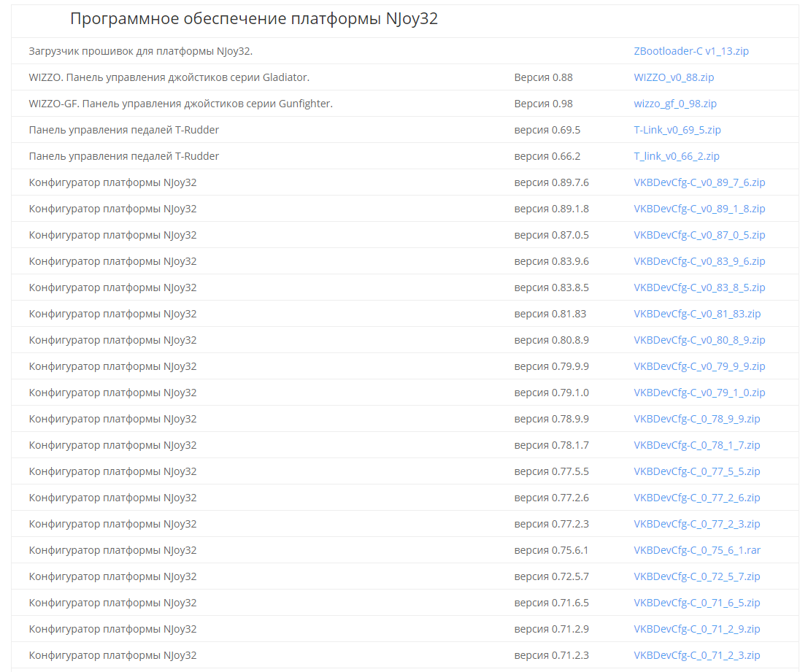The image size is (800, 672).
Task: Download VKBDevCfg-C_0_78_1_7.zip
Action: pyautogui.click(x=696, y=445)
